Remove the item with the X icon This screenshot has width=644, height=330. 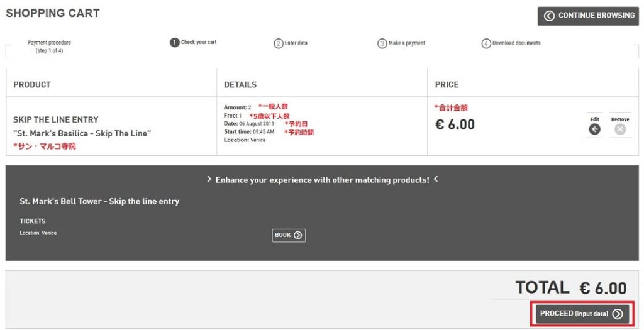click(620, 129)
